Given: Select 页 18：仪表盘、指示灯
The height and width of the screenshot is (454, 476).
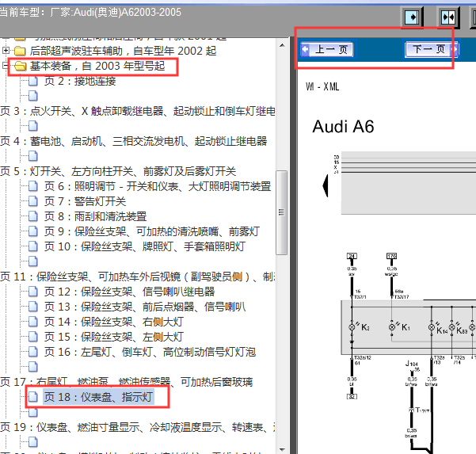Looking at the screenshot, I should (x=98, y=397).
